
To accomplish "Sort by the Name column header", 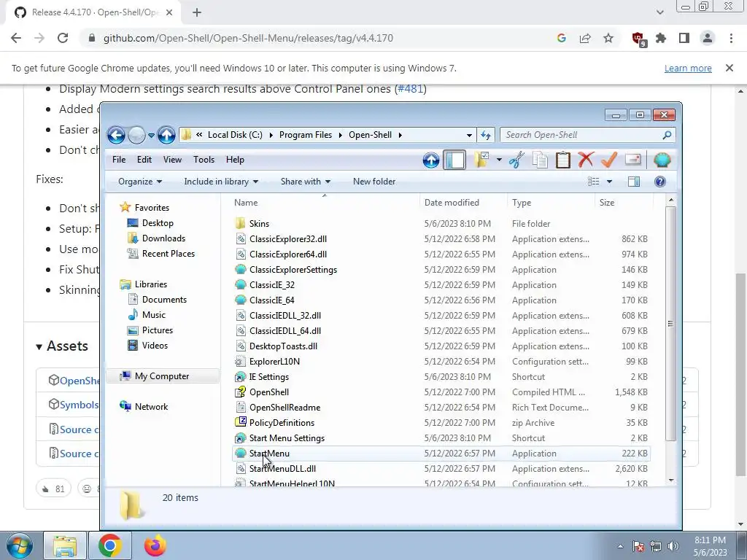I will [x=325, y=203].
